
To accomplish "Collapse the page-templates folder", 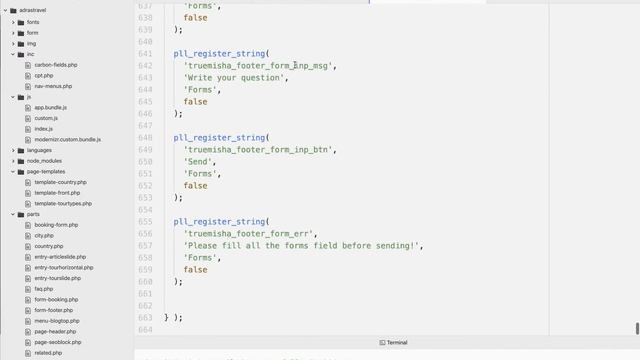I will click(13, 172).
